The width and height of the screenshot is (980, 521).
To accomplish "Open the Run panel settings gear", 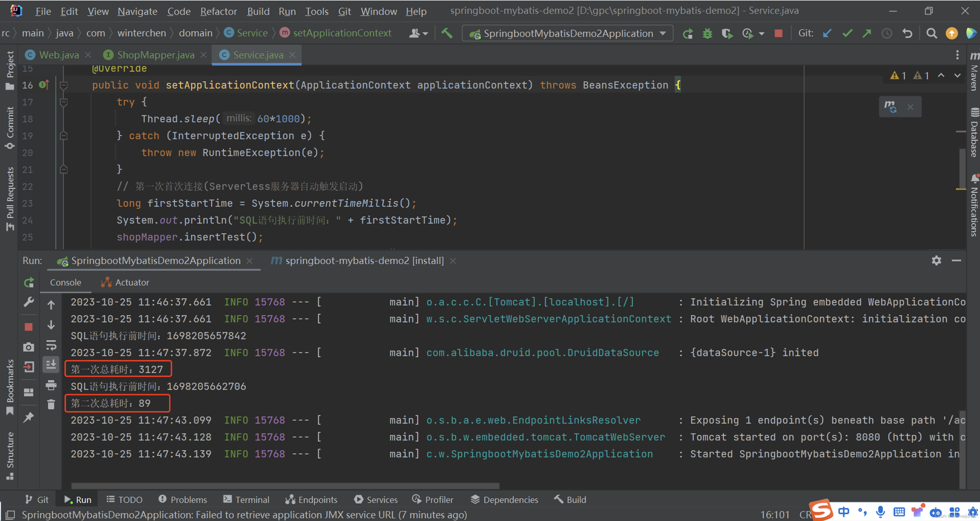I will (x=936, y=261).
